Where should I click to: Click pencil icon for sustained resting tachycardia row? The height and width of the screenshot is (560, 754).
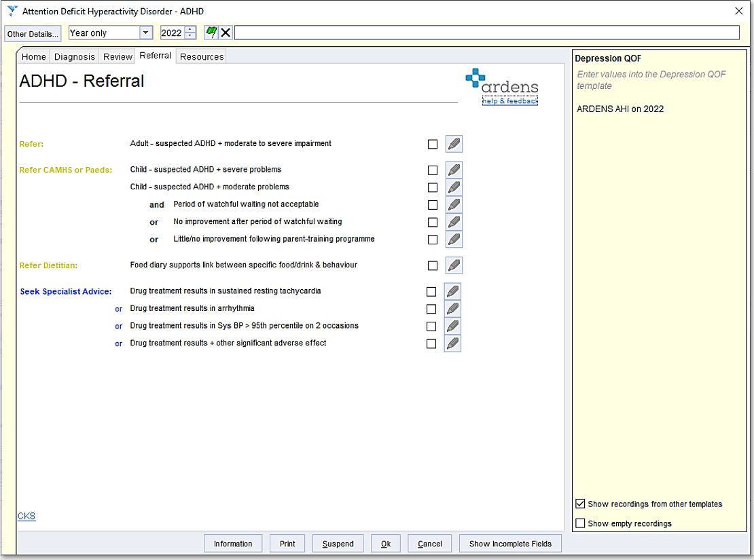coord(452,291)
